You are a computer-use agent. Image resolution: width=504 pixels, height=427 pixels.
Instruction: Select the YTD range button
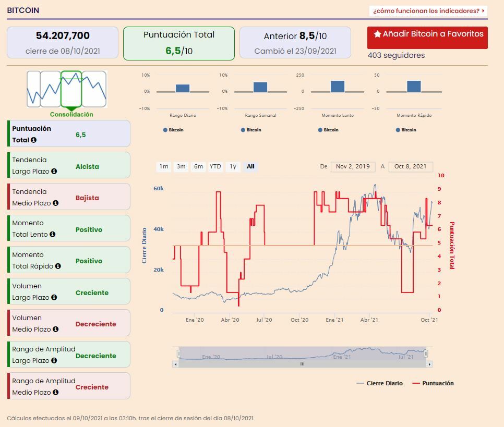point(215,166)
